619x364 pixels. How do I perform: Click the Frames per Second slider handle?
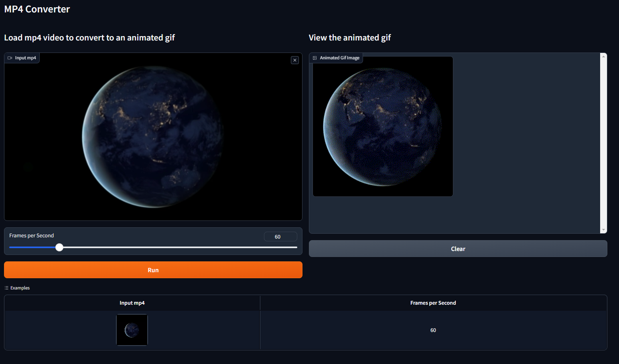[59, 247]
